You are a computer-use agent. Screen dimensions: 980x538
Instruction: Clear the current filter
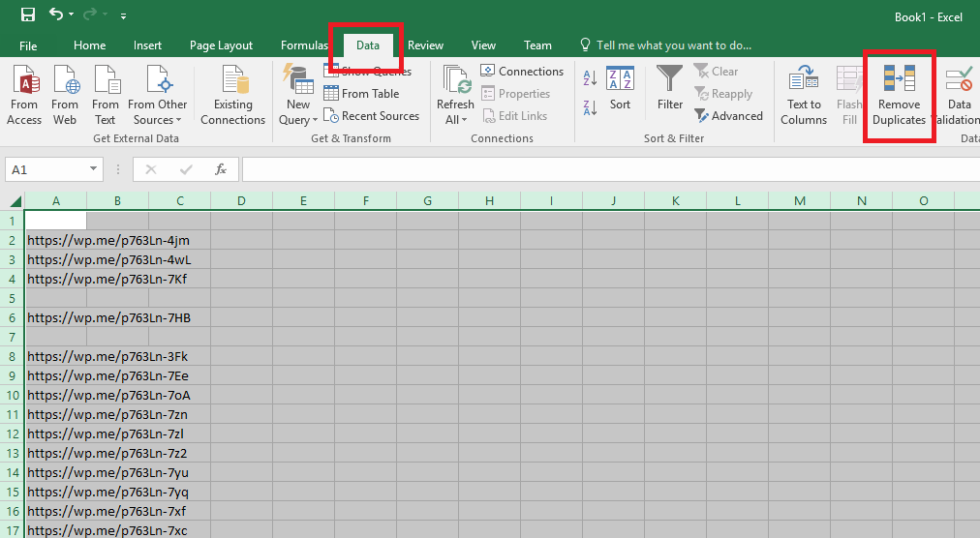point(717,72)
